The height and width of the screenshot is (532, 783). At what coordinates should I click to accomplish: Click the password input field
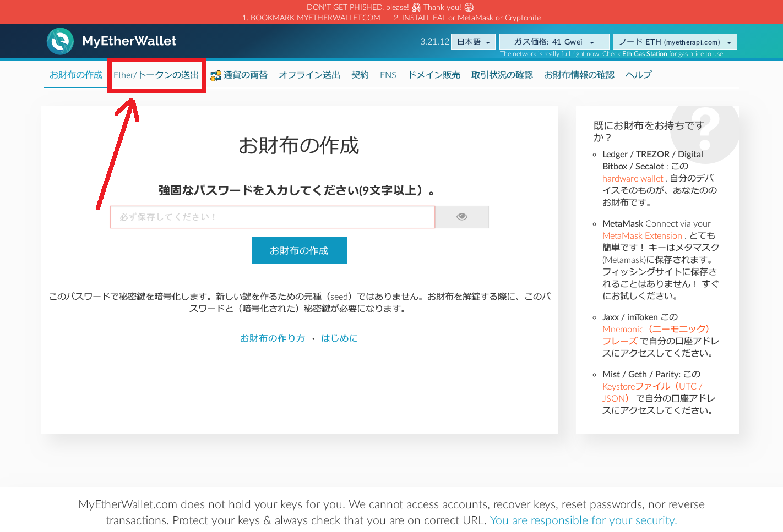pyautogui.click(x=273, y=217)
